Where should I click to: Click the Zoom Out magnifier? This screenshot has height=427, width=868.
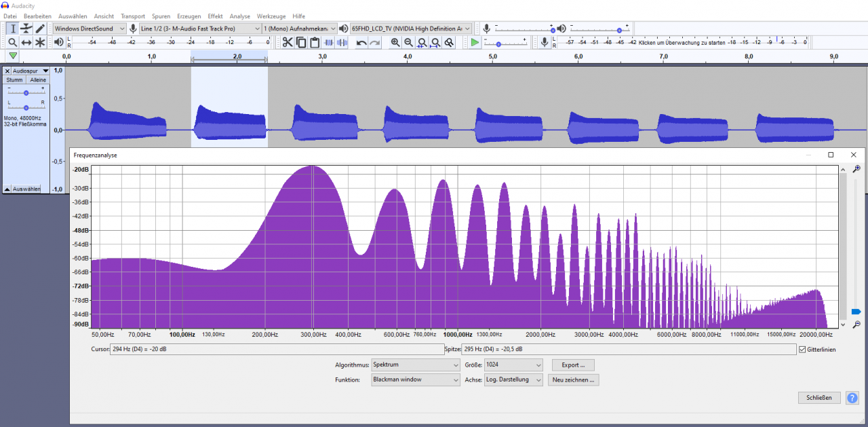(x=408, y=43)
